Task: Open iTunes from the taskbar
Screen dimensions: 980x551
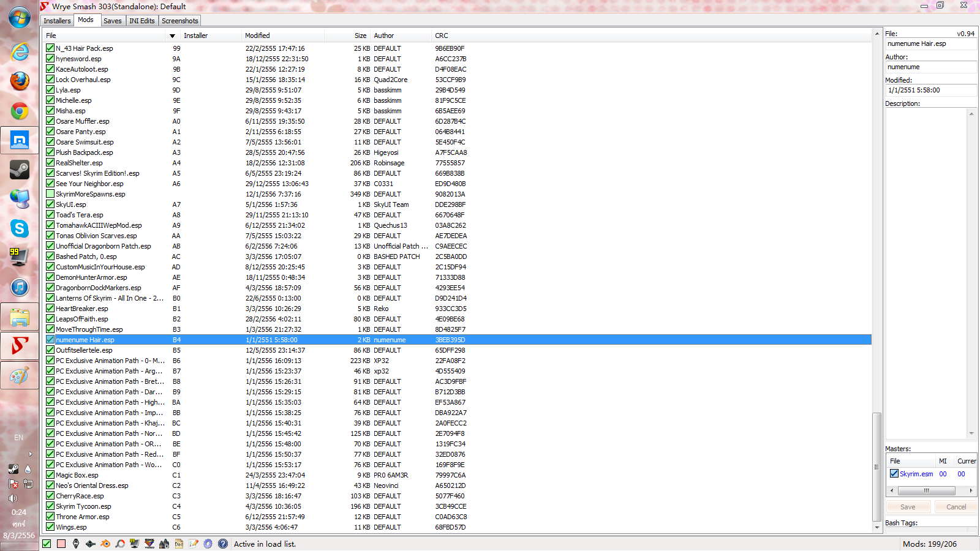Action: (x=20, y=287)
